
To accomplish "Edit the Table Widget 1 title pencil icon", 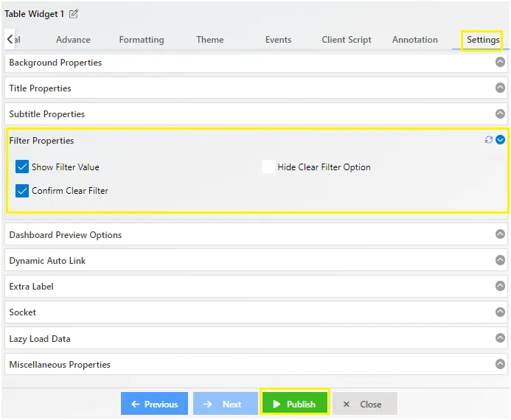I will click(x=74, y=14).
